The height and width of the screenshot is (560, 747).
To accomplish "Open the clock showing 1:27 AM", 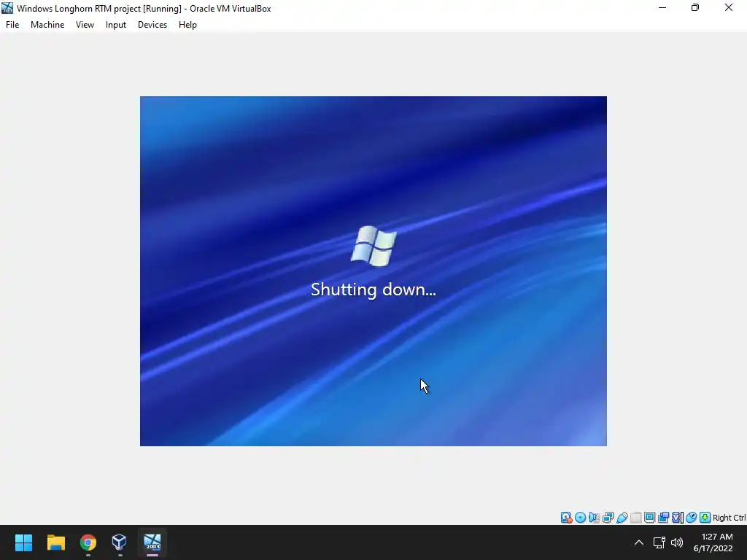I will click(713, 542).
